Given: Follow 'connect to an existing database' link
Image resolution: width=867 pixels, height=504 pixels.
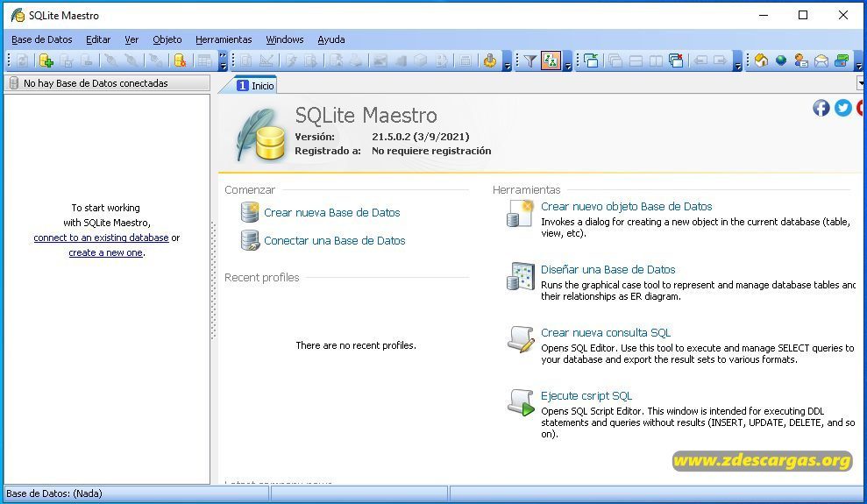Looking at the screenshot, I should point(101,238).
